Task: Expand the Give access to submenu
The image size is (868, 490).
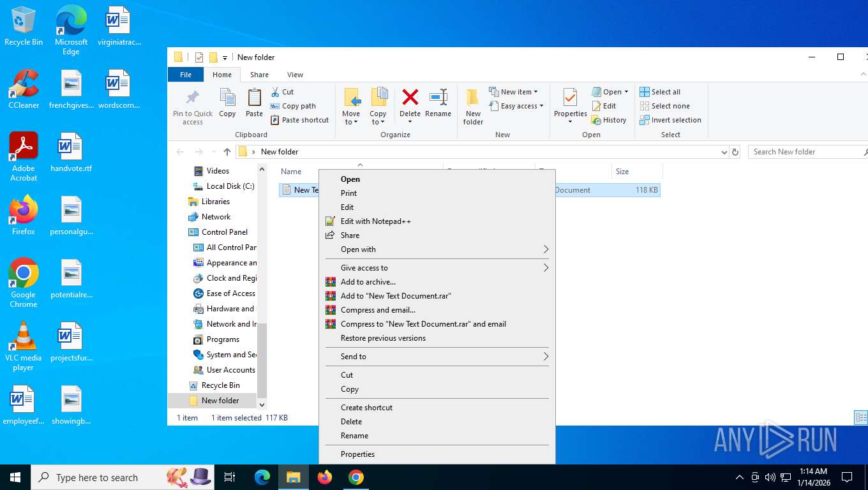Action: (437, 268)
